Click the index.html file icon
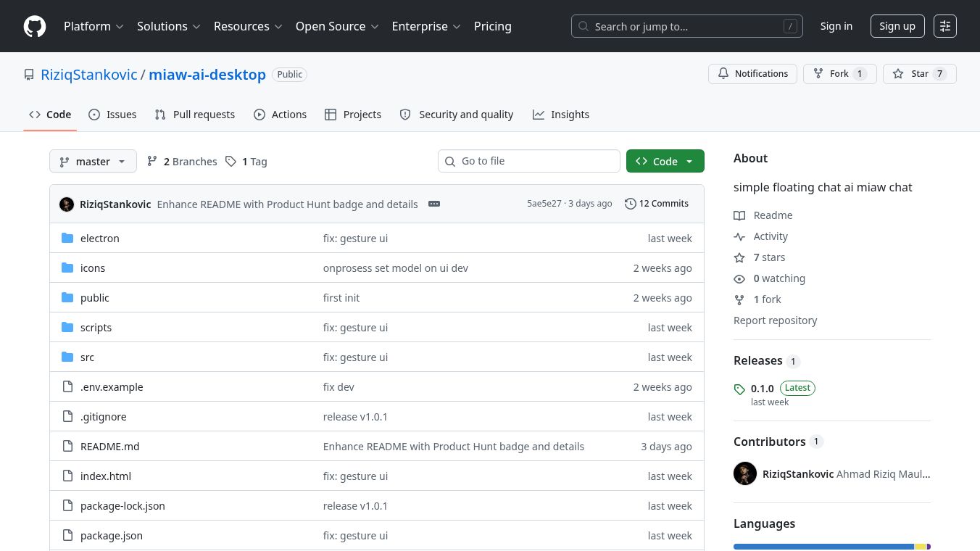Image resolution: width=980 pixels, height=551 pixels. coord(67,476)
